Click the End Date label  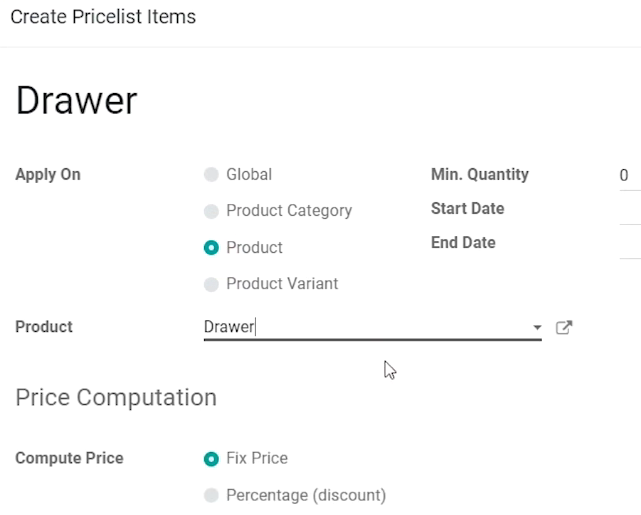[x=463, y=242]
